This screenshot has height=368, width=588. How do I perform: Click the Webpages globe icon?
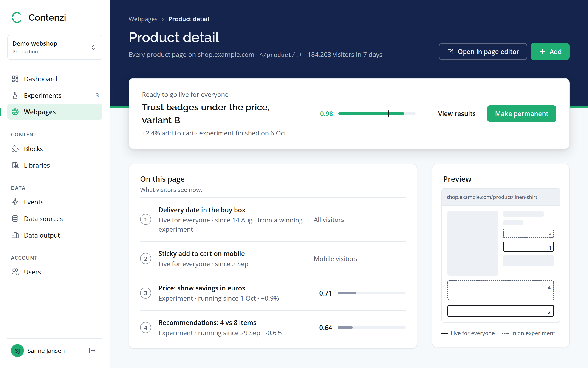[15, 112]
